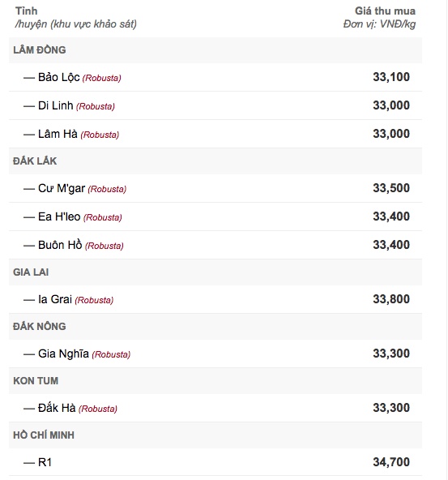The image size is (448, 480).
Task: Click the ĐẮK NÔNG province header
Action: (x=40, y=326)
